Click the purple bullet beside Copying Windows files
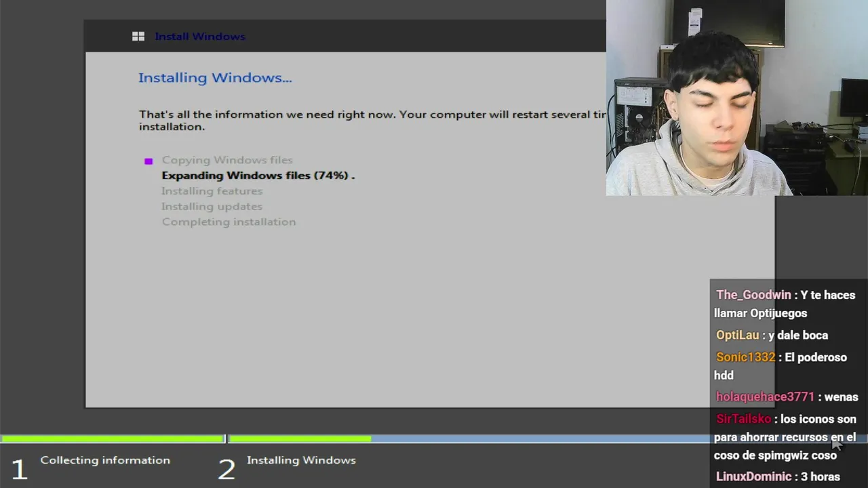868x488 pixels. click(149, 161)
